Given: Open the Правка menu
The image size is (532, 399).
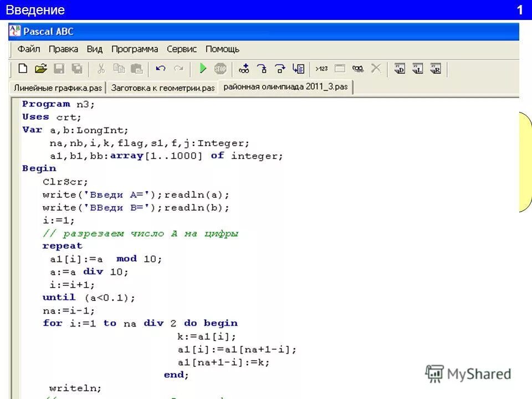Looking at the screenshot, I should point(63,49).
